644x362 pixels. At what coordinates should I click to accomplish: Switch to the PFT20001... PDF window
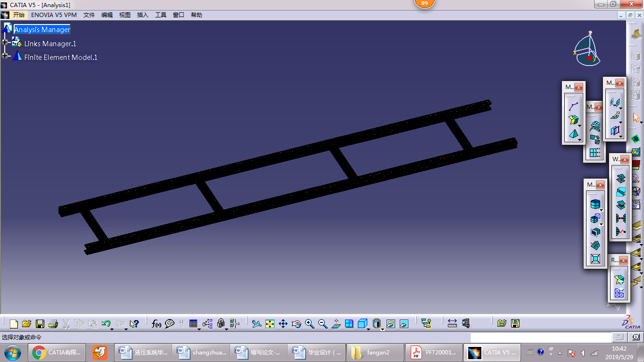pos(434,352)
